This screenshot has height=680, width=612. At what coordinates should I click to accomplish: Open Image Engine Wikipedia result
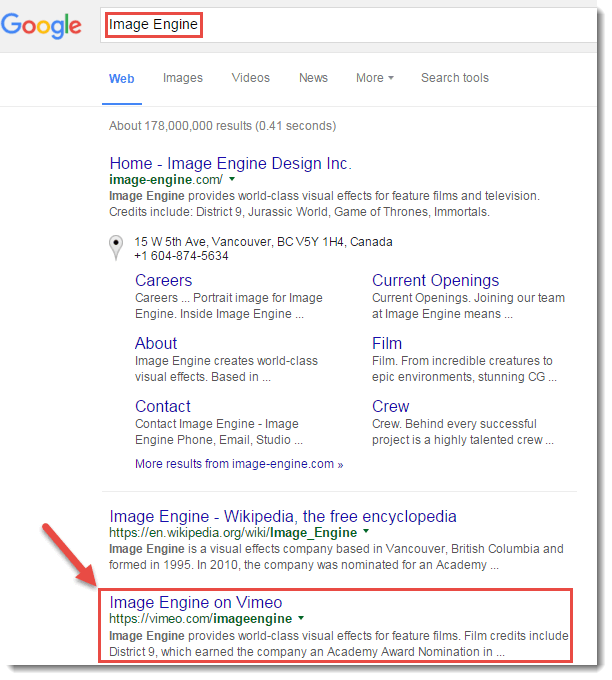coord(283,517)
